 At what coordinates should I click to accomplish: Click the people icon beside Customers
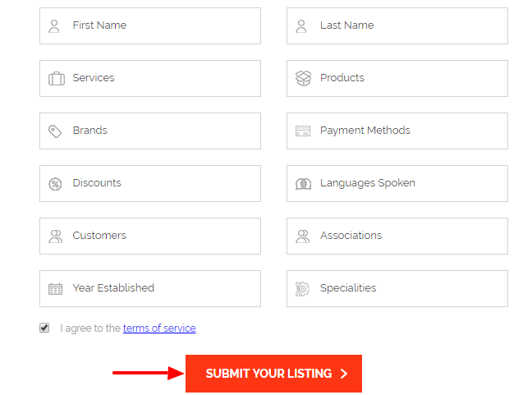pos(55,237)
